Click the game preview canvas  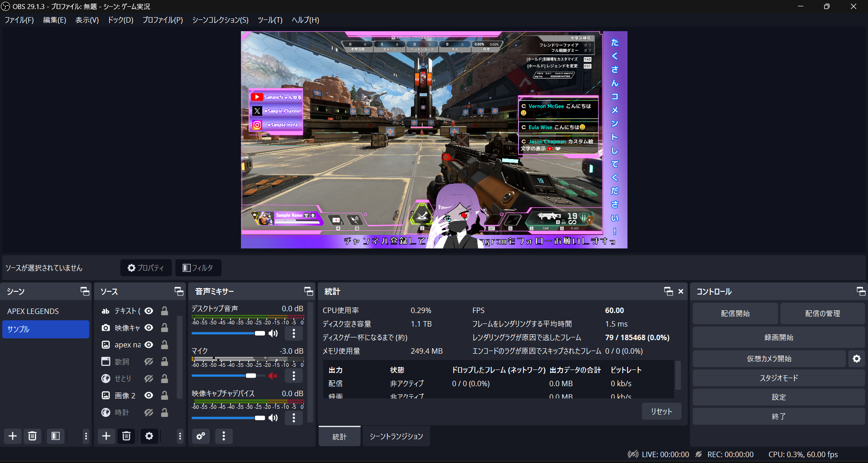click(434, 140)
